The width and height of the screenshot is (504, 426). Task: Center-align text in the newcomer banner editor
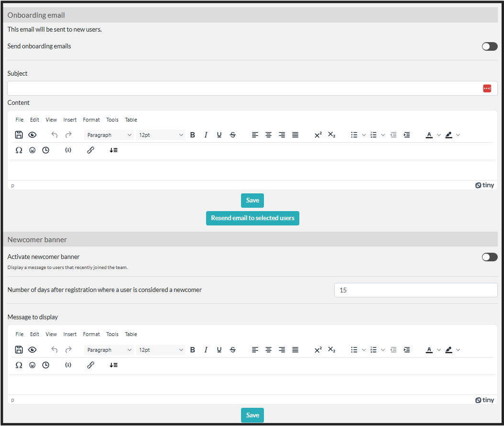[269, 350]
